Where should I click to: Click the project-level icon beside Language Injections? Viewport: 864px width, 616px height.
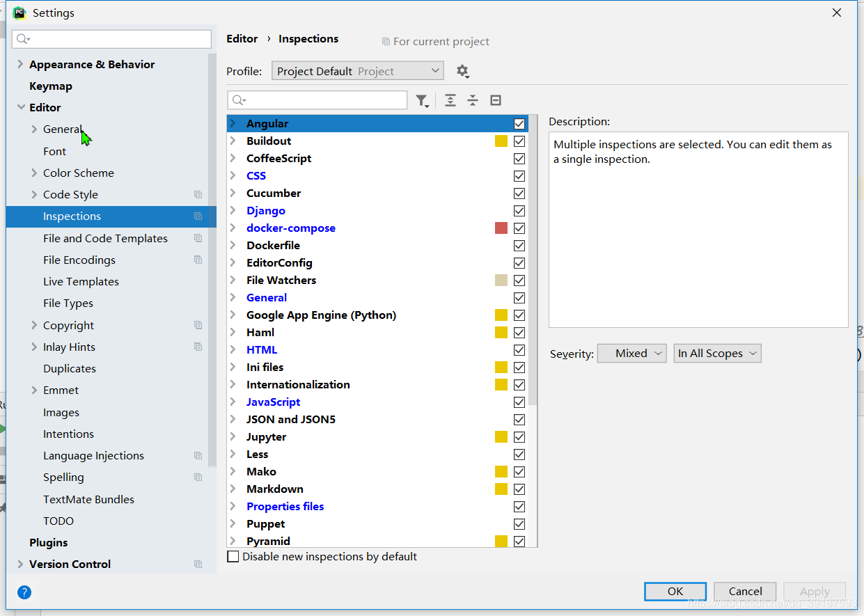click(198, 455)
